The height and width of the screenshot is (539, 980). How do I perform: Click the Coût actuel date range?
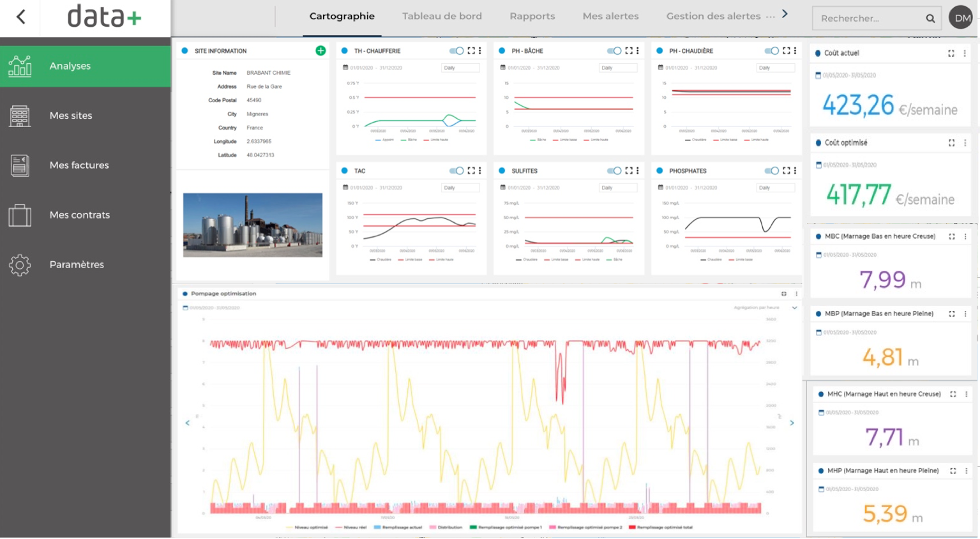[849, 75]
